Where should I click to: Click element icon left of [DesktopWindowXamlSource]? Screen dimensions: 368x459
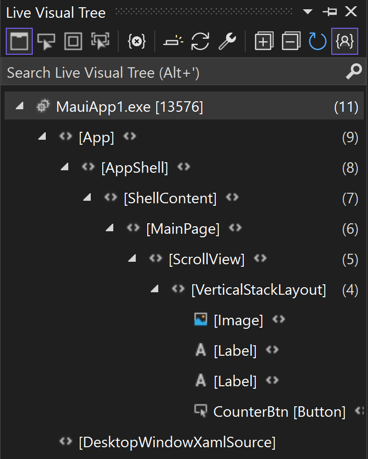pos(65,442)
